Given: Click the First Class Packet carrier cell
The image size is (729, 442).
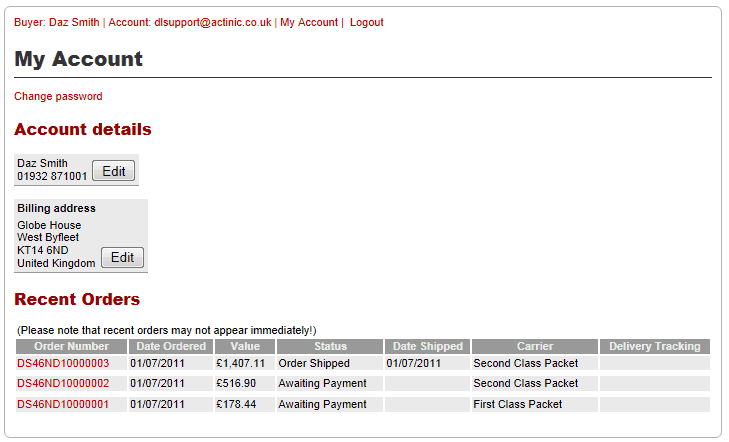Looking at the screenshot, I should (517, 404).
